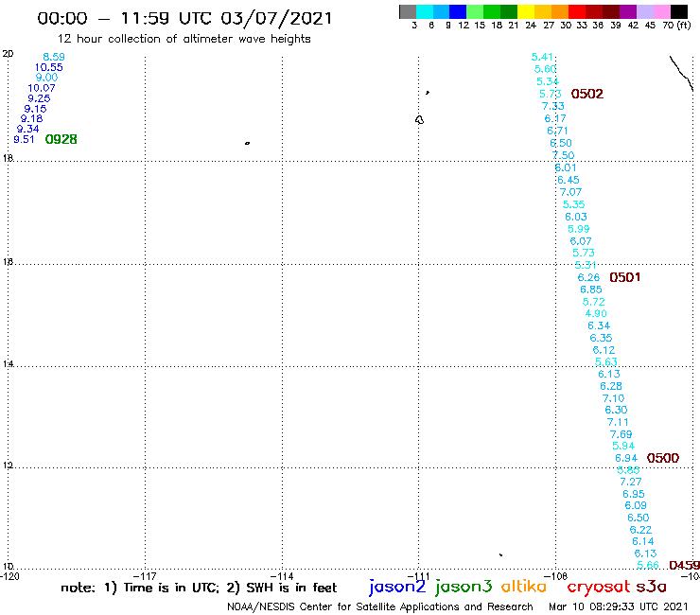700x615 pixels.
Task: Click the wave height value 5.41
Action: 542,57
